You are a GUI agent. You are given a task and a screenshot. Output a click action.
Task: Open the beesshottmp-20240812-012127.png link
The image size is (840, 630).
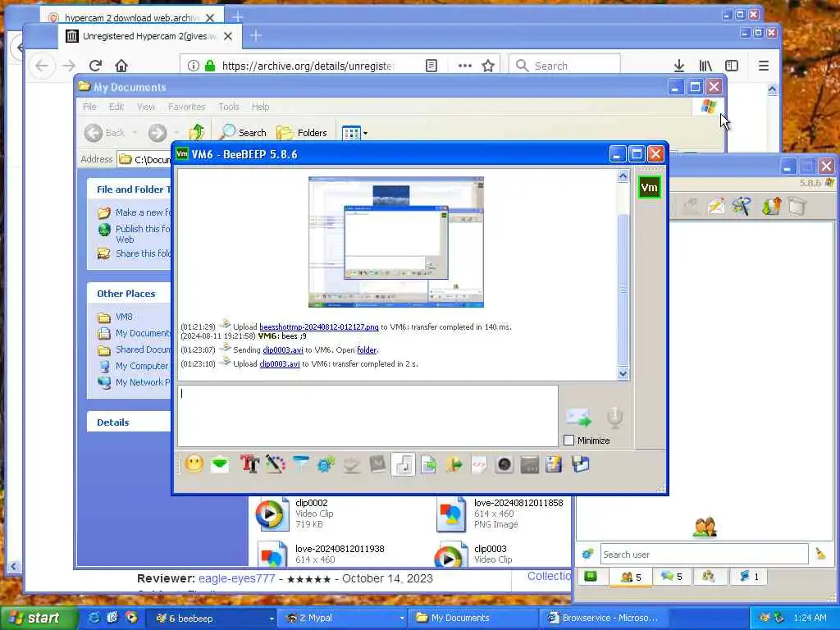click(319, 326)
